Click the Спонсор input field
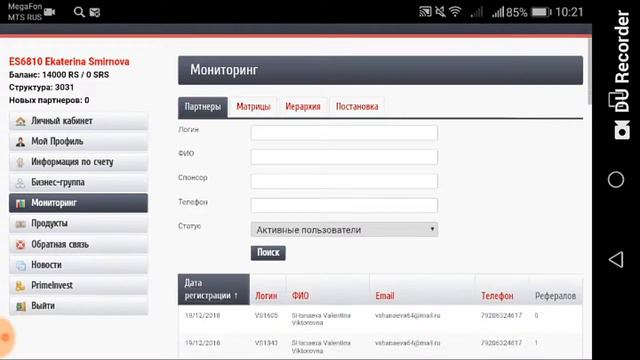Screen dimensions: 640x360 coord(344,181)
